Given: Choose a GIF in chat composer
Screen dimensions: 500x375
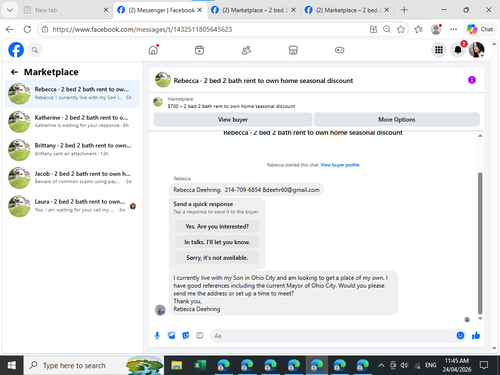Looking at the screenshot, I should [200, 335].
